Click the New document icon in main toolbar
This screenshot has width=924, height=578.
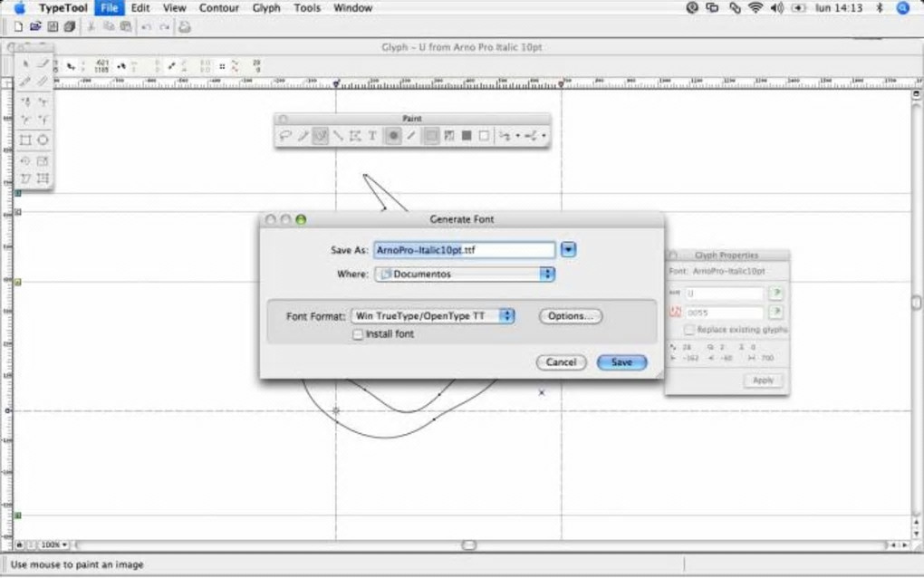pos(18,26)
